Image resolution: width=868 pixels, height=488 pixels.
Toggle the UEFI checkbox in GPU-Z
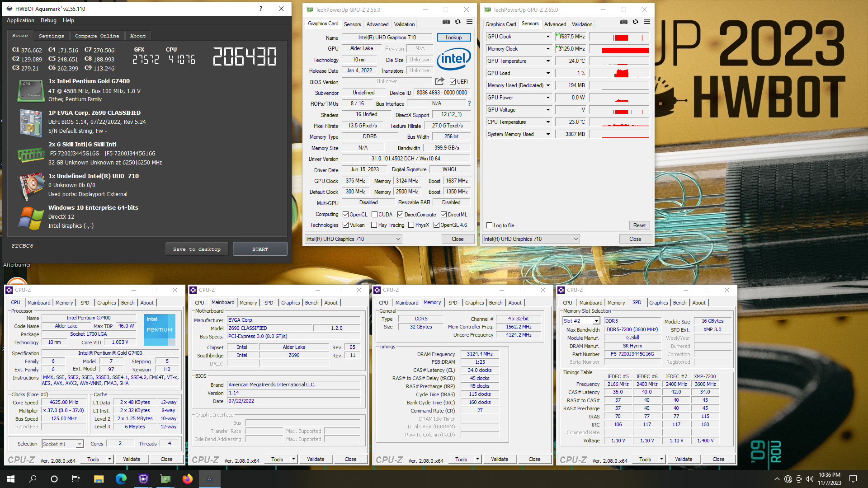(x=453, y=82)
